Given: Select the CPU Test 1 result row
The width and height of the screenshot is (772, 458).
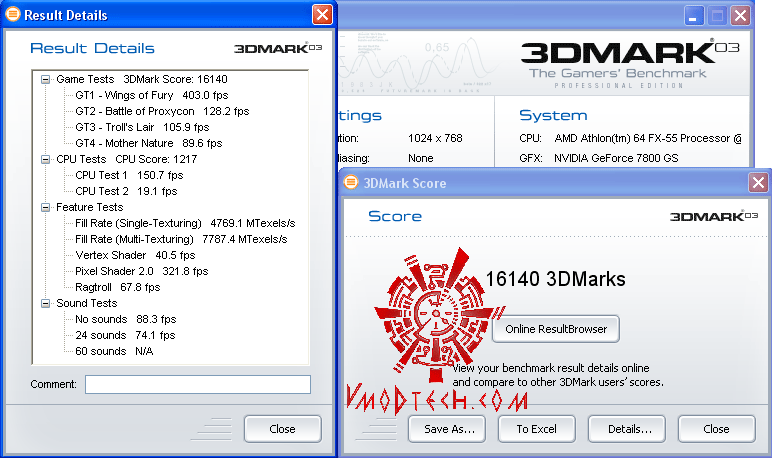Looking at the screenshot, I should 129,175.
